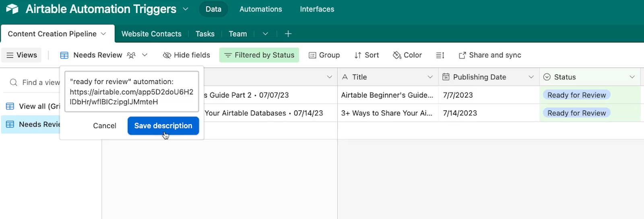Click Save description button
The width and height of the screenshot is (644, 219).
click(x=163, y=126)
